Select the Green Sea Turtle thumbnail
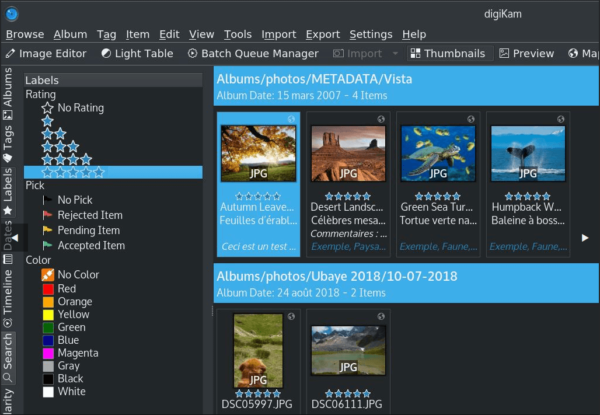The image size is (600, 415). point(438,153)
